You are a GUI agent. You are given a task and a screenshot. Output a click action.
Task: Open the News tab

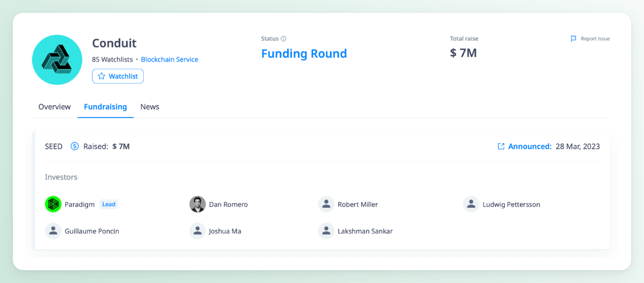coord(150,107)
